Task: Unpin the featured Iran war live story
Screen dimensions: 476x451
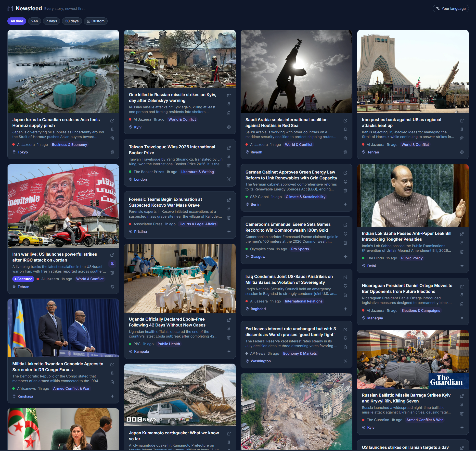Action: tap(112, 264)
